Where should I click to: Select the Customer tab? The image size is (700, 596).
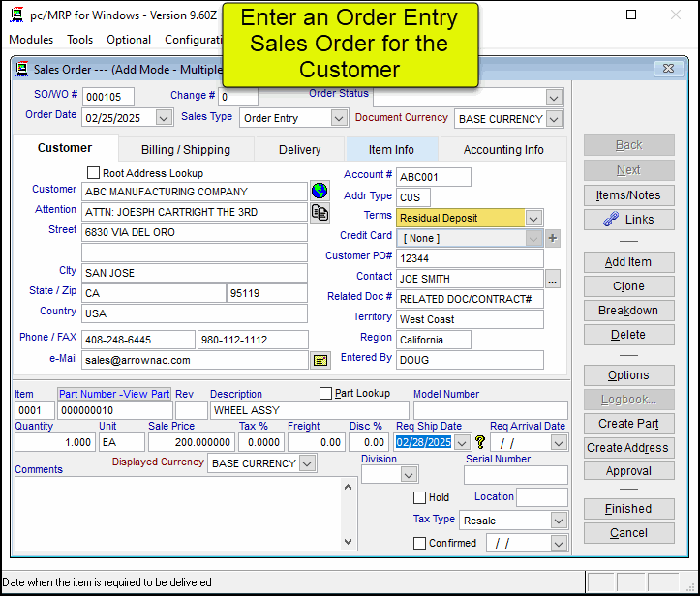(x=65, y=148)
